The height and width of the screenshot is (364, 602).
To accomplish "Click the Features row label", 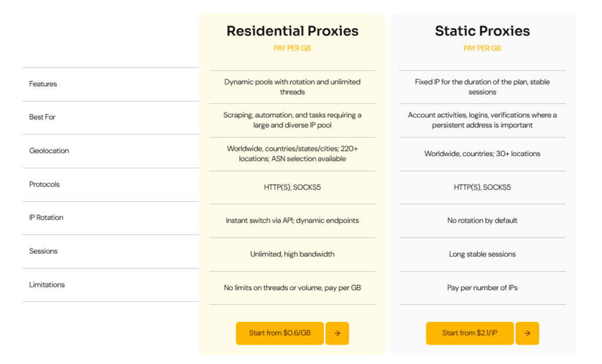I will point(43,84).
